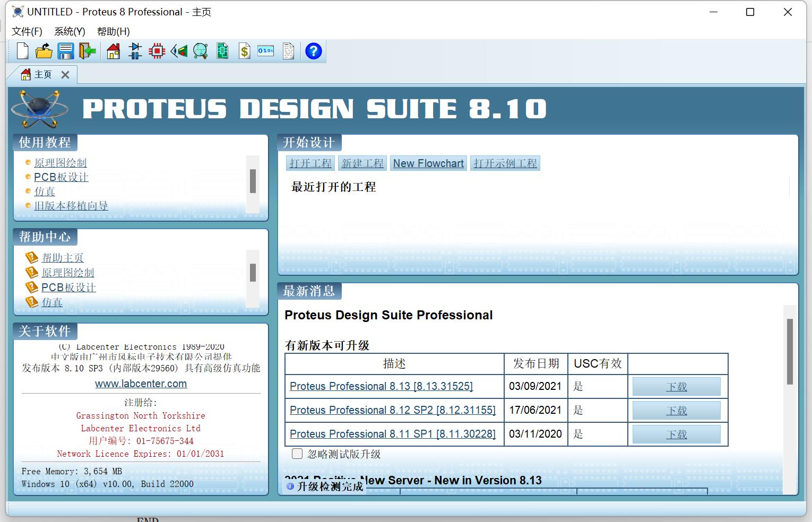Switch to the 主页 tab
Viewport: 812px width, 522px height.
click(42, 74)
